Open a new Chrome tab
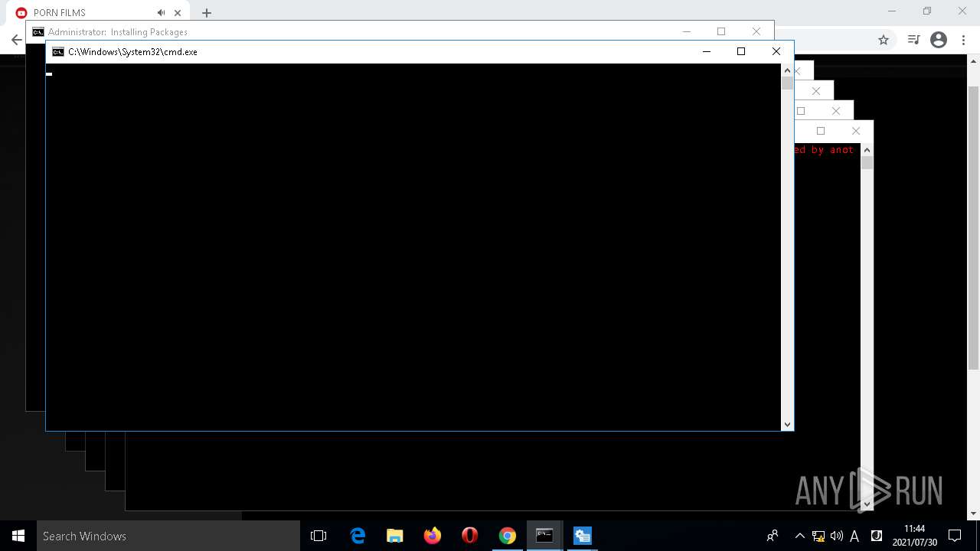Screen dimensions: 980x551 tap(207, 13)
